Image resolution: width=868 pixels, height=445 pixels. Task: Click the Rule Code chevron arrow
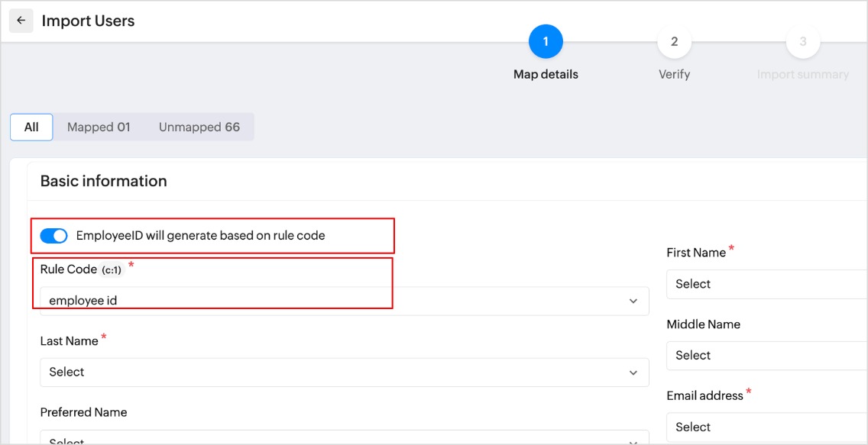[633, 302]
